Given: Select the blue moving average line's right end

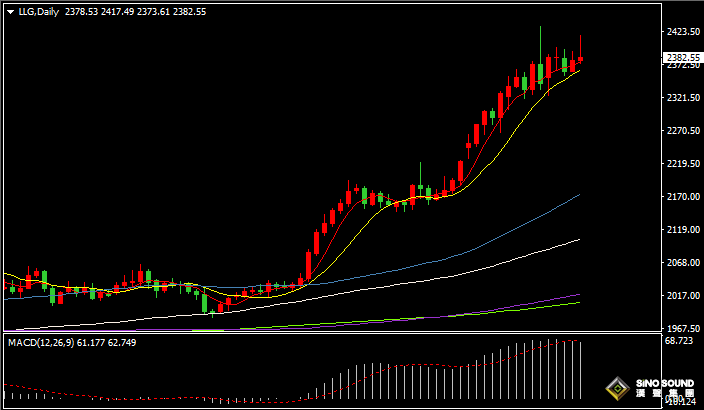Looking at the screenshot, I should coord(578,196).
